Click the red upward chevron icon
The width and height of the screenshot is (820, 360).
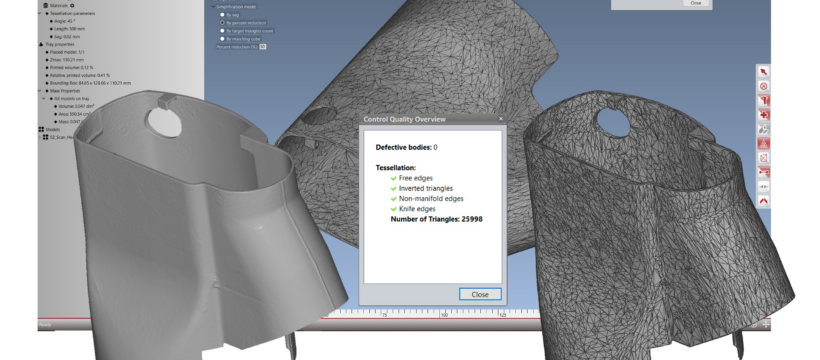coord(763,200)
